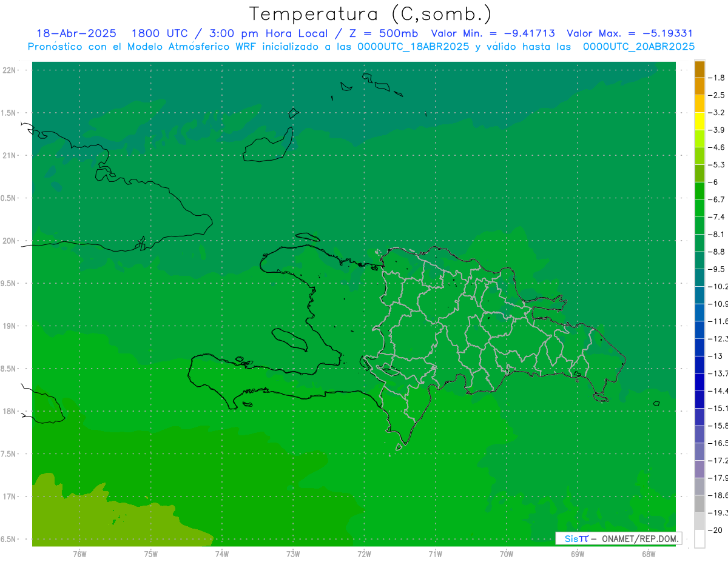This screenshot has width=728, height=562.
Task: Click the "70W" longitude label
Action: pos(507,554)
